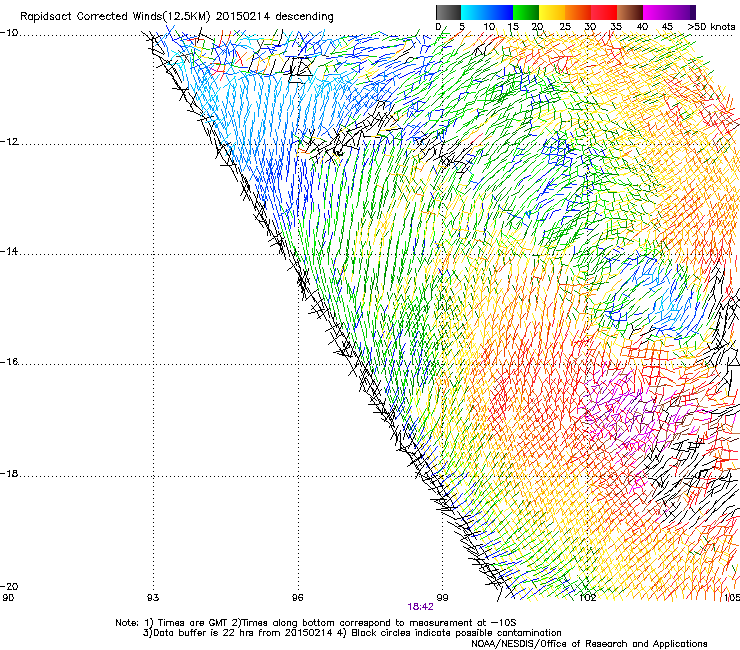
Task: Click the brown 35-40 knots legend swatch
Action: [x=630, y=12]
